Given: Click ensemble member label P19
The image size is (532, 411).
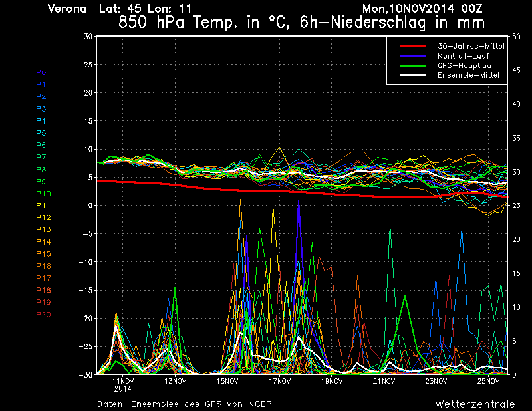Looking at the screenshot, I should (43, 302).
